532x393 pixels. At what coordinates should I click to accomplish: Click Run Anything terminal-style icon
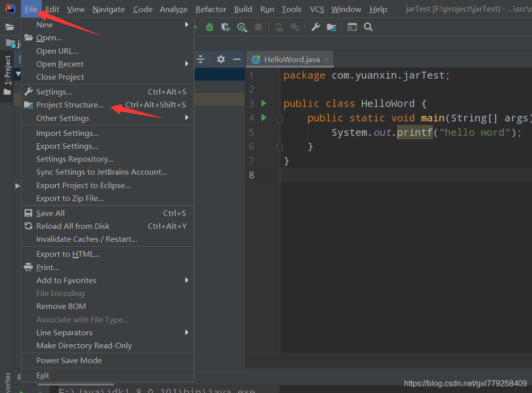pos(352,27)
